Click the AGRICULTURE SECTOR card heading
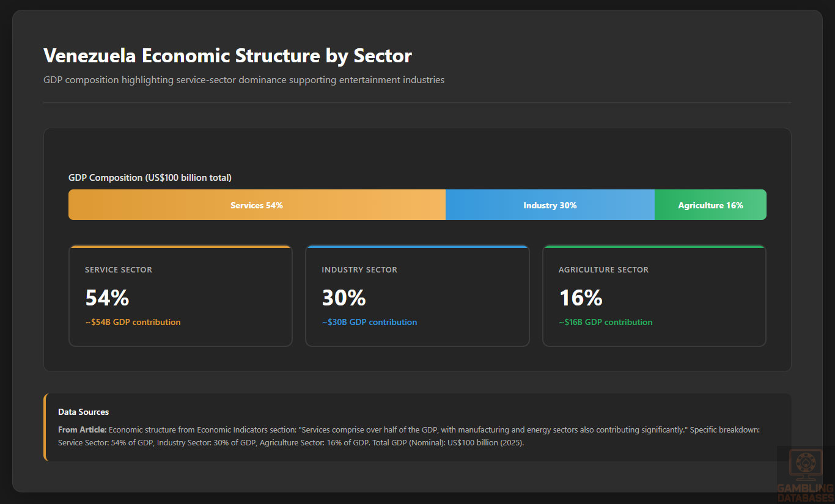835x504 pixels. click(603, 269)
